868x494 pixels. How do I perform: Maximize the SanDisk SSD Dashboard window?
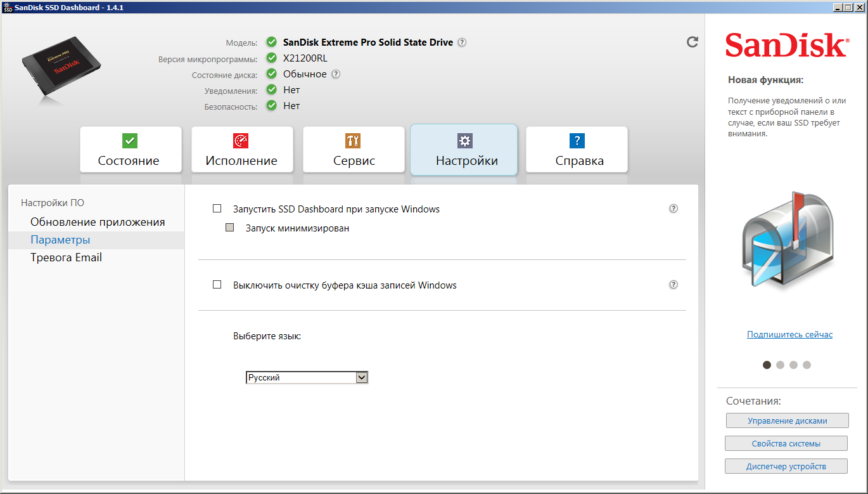click(848, 7)
